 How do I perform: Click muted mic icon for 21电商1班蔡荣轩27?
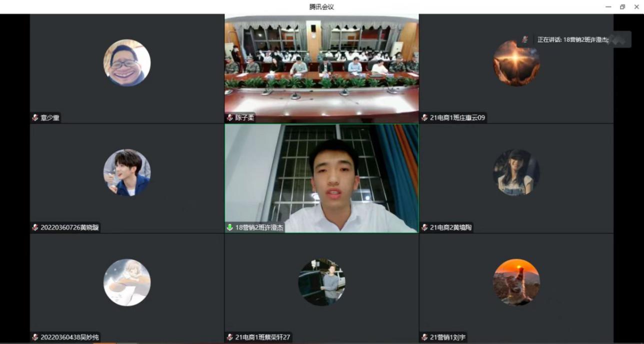point(230,338)
